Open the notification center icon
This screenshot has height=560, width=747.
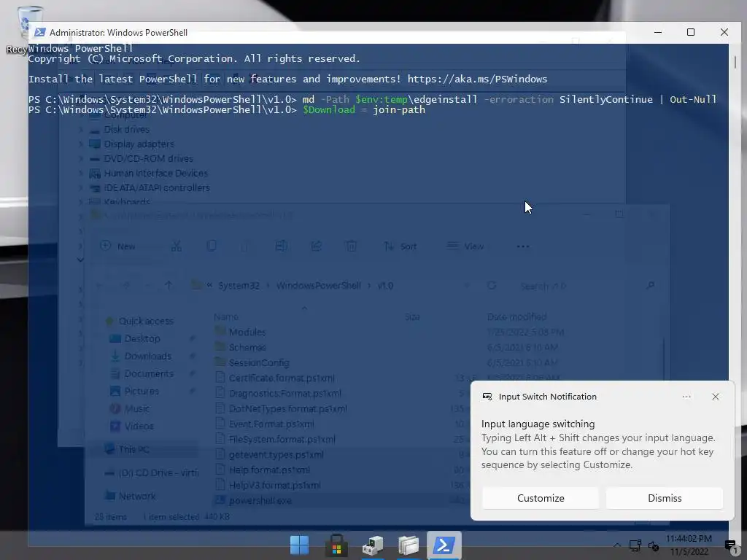pos(730,545)
